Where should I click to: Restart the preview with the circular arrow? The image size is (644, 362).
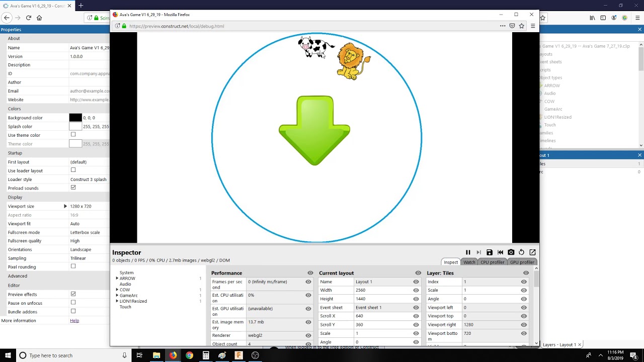pos(522,252)
